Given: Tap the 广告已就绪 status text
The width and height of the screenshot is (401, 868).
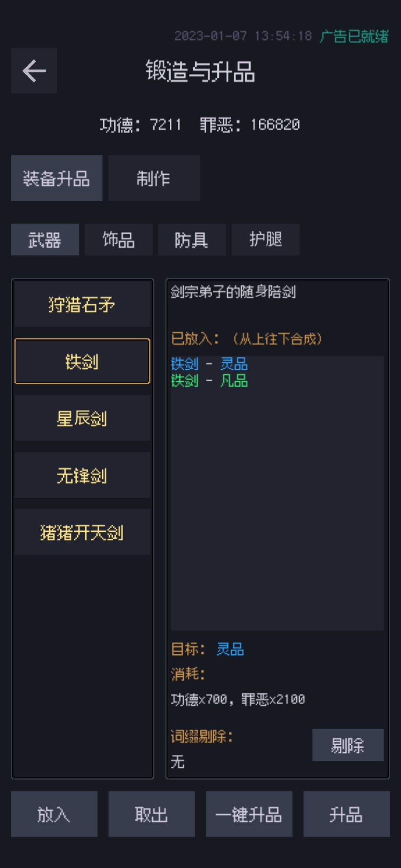Looking at the screenshot, I should [354, 36].
